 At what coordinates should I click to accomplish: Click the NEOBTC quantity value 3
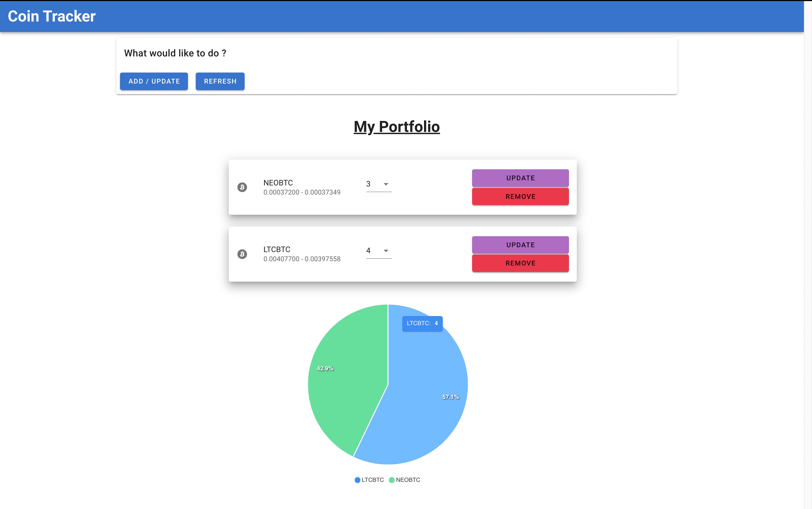point(368,184)
